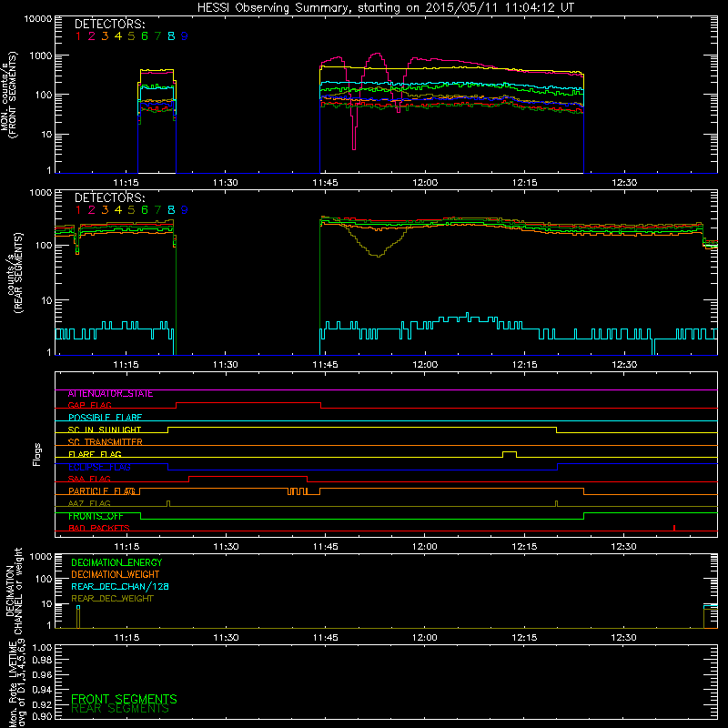Pick detector "4" in rear segments legend
This screenshot has height=728, width=728.
[x=118, y=210]
